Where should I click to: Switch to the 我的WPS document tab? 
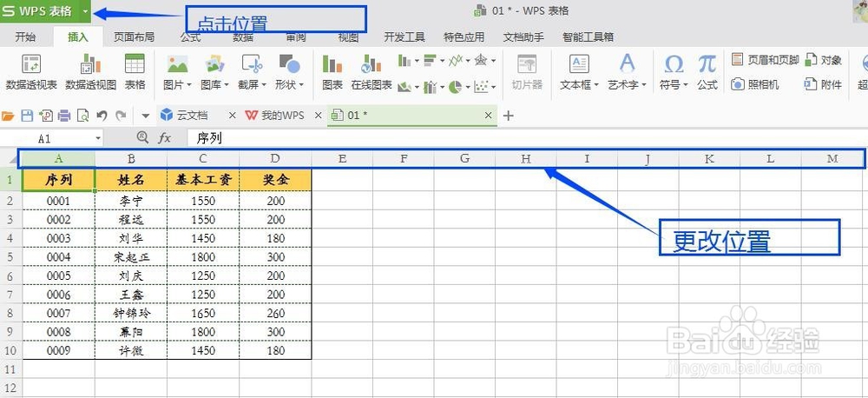(x=281, y=116)
